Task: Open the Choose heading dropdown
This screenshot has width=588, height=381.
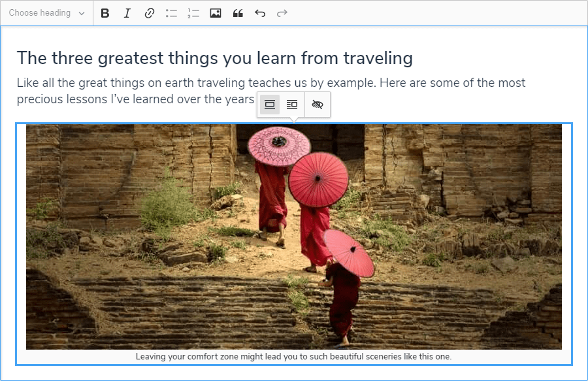Action: pos(46,13)
